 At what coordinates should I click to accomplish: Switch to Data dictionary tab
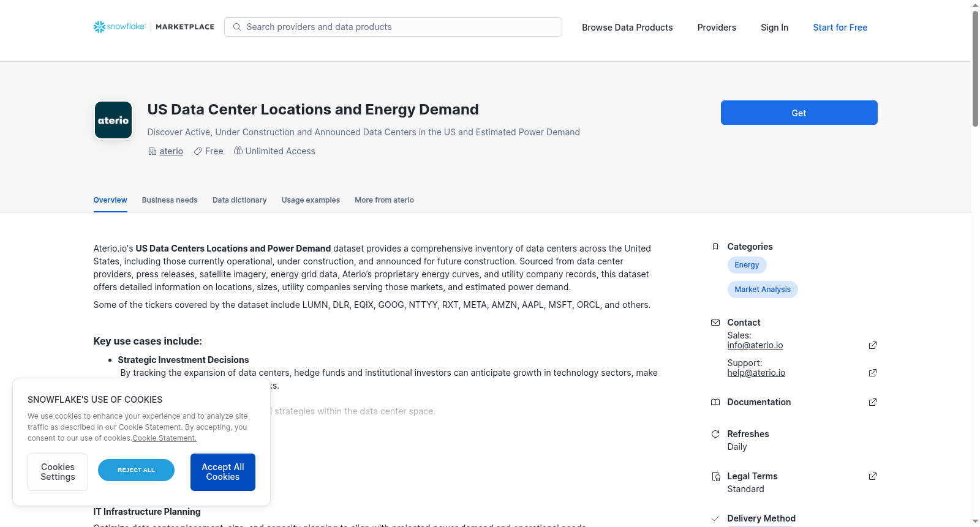[239, 200]
